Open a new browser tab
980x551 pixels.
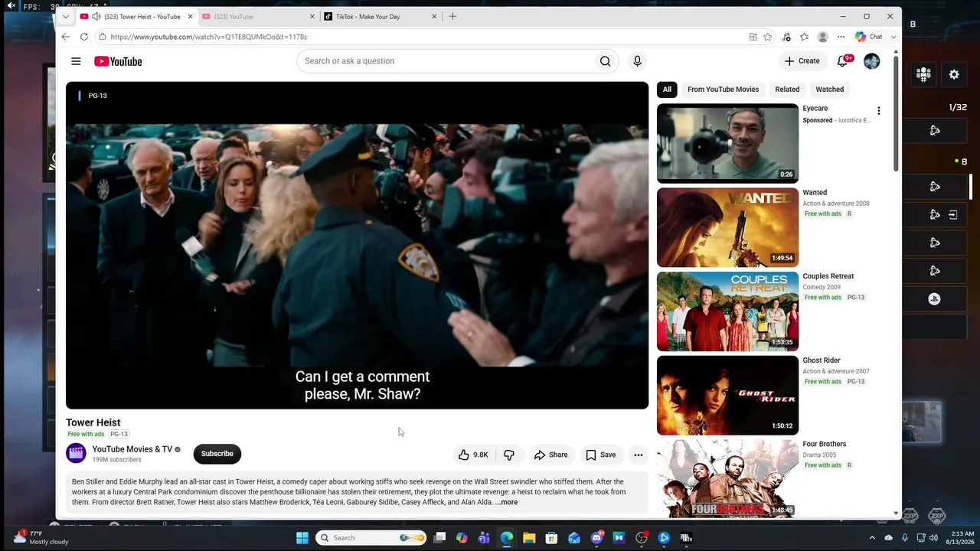pos(452,16)
